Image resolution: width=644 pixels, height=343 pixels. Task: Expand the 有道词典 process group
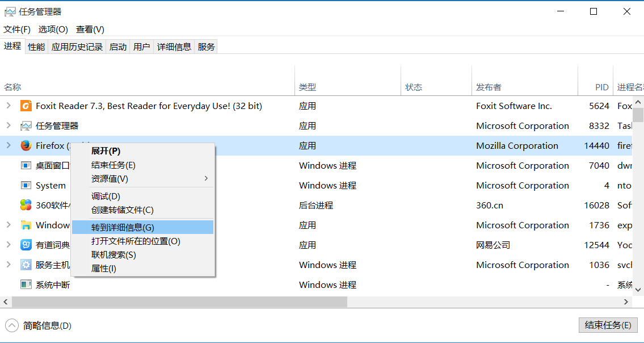tap(8, 245)
